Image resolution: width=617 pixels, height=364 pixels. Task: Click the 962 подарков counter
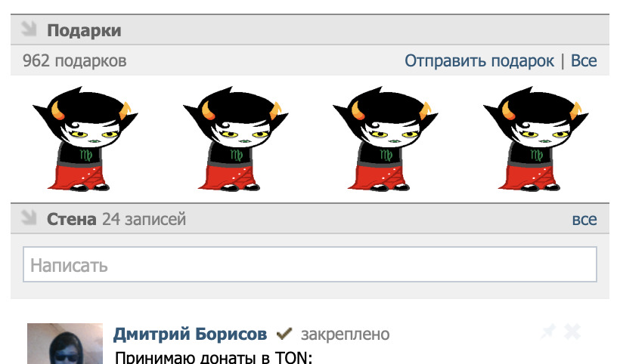tap(75, 61)
